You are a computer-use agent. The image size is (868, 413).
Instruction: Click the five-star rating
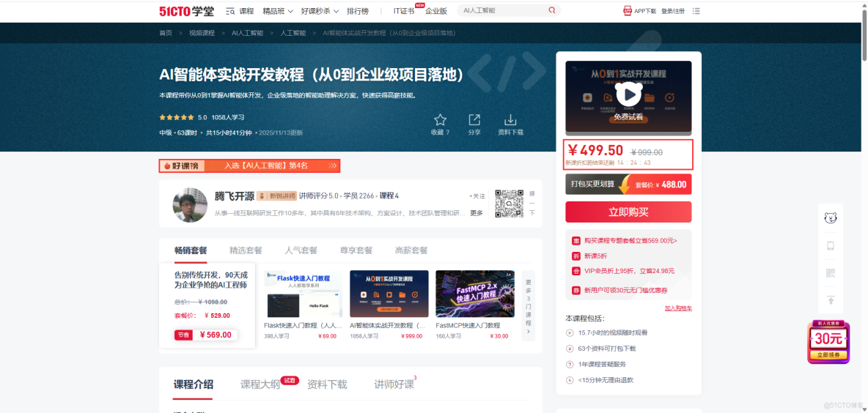(177, 117)
